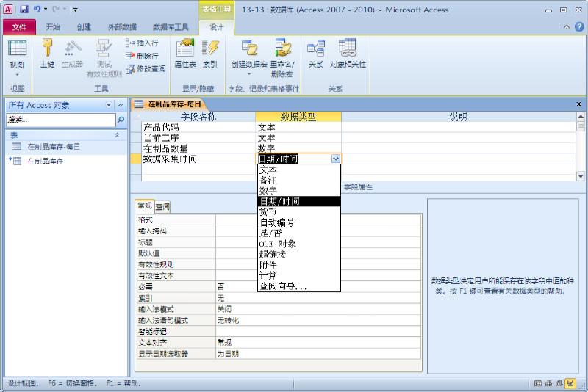Click 测试有效性规则 validation test icon
Viewport: 588px width, 392px height.
click(x=104, y=58)
